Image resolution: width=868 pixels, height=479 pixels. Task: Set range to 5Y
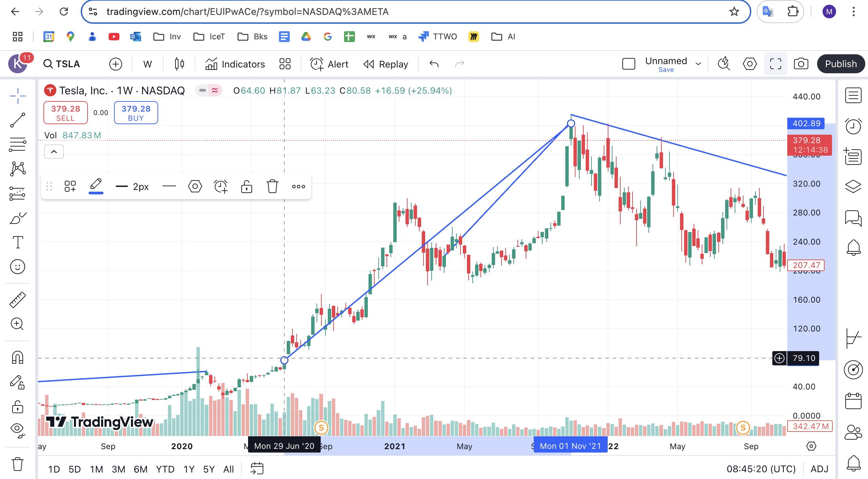(209, 469)
